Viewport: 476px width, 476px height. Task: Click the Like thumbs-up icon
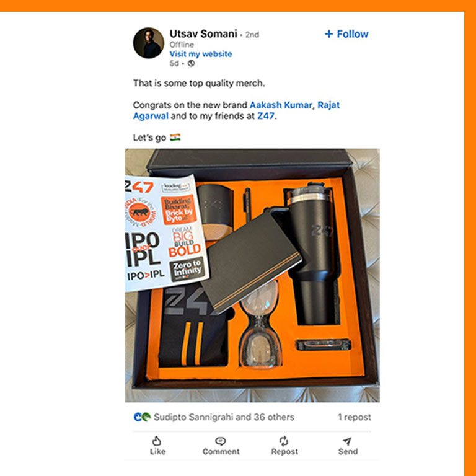point(157,441)
